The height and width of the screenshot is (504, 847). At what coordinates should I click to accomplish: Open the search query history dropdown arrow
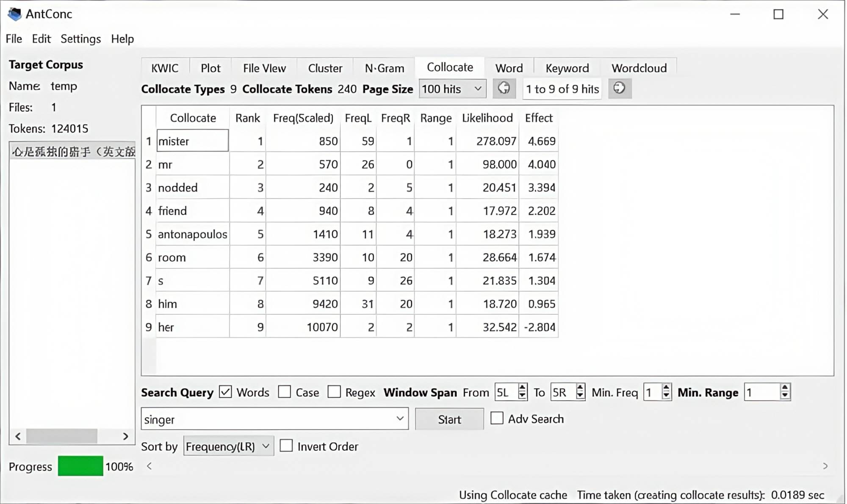click(400, 419)
